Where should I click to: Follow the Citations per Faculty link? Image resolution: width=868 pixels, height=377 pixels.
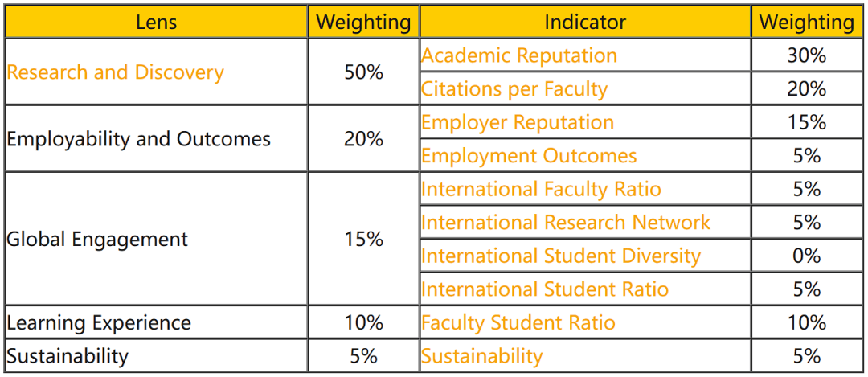coord(514,88)
